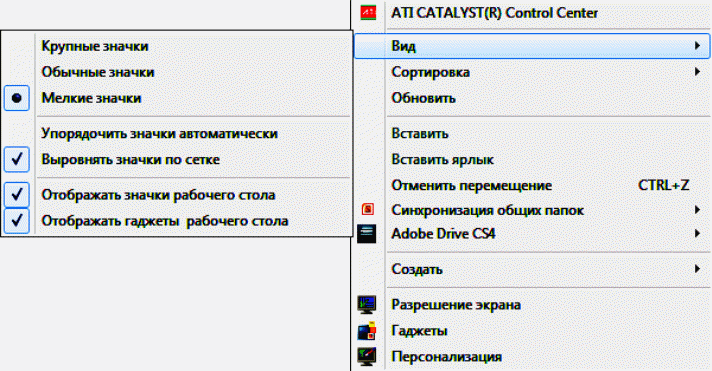Viewport: 712px width, 371px height.
Task: Select the Мелкие значки radio option
Action: [x=17, y=98]
